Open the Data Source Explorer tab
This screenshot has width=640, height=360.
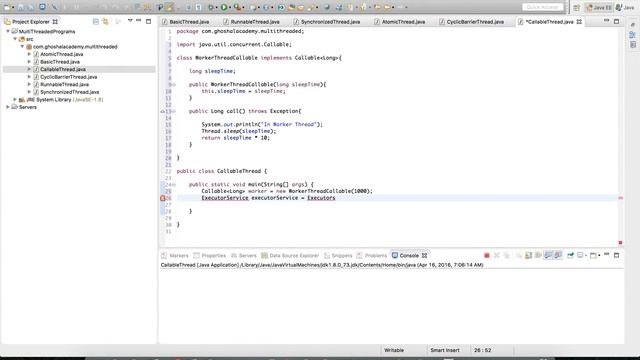[290, 256]
